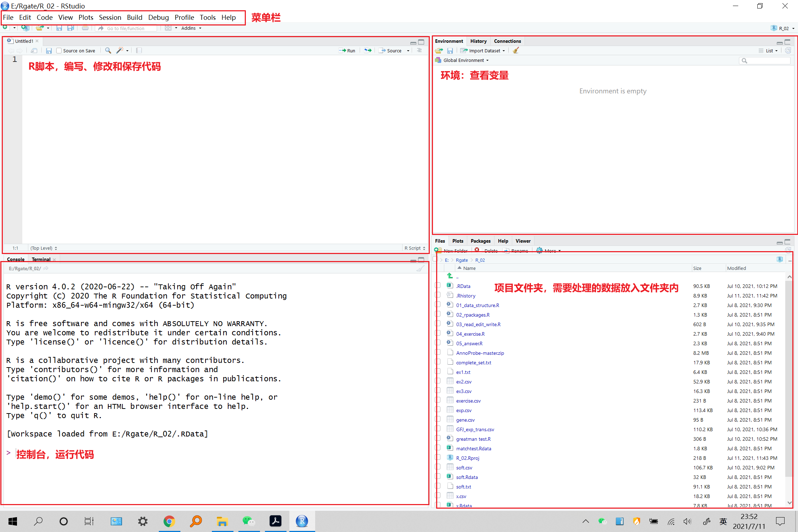Click the Run button in editor
This screenshot has width=798, height=532.
pos(347,51)
